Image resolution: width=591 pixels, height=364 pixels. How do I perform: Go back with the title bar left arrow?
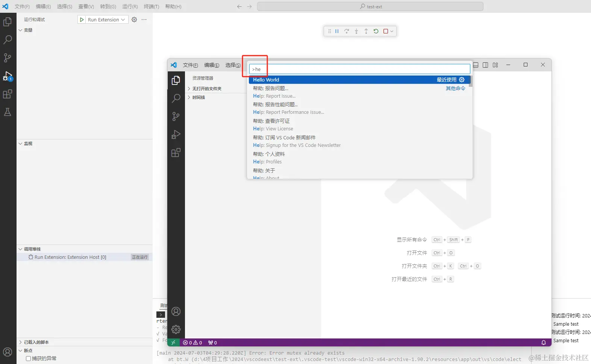239,6
